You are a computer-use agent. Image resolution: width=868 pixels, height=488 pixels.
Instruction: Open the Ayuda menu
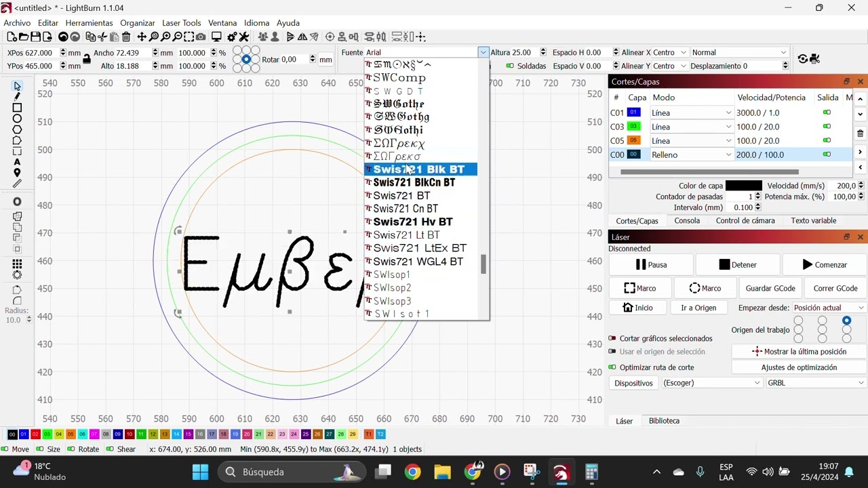(x=288, y=23)
